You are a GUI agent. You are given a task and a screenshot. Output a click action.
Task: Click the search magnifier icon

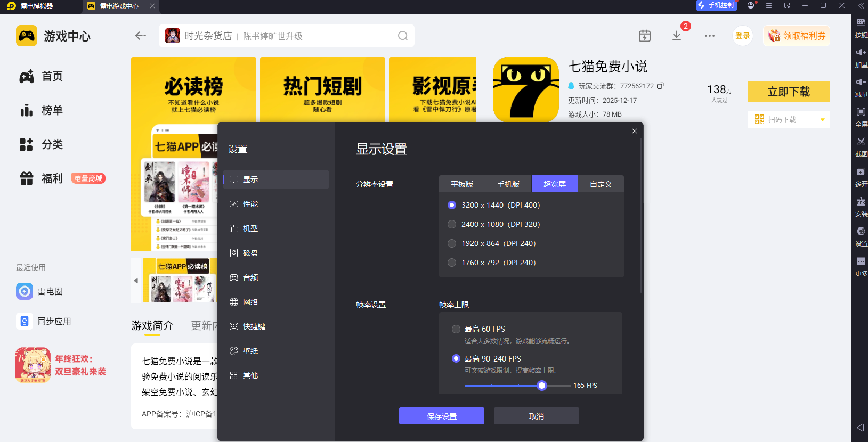[403, 36]
